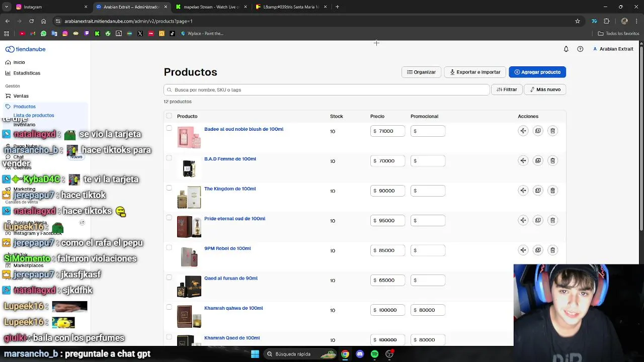Viewport: 644px width, 362px height.
Task: Switch to the Instagram browser tab
Action: [x=50, y=7]
